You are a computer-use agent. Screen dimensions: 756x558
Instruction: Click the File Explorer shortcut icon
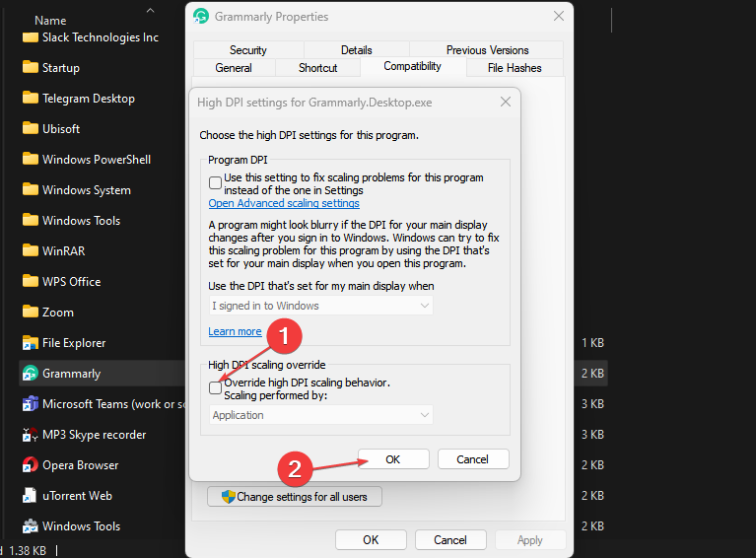[30, 343]
